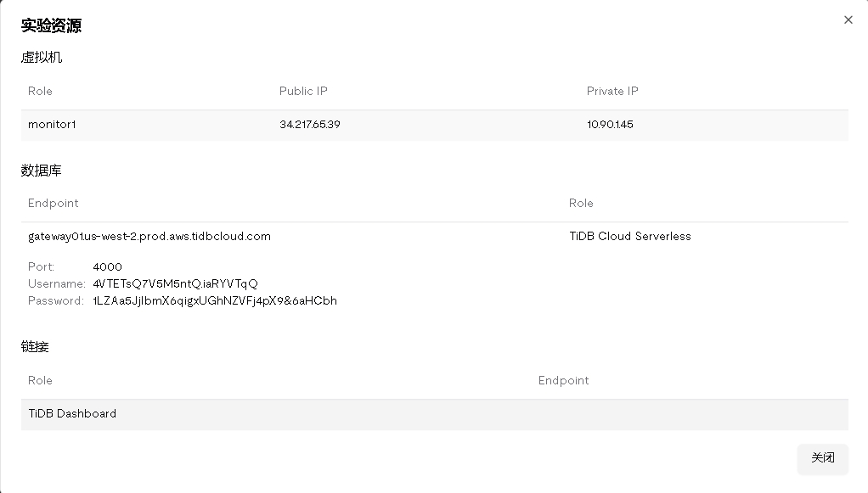Click the 实验资源 dialog title
Screen dimensions: 868x493
[x=51, y=26]
